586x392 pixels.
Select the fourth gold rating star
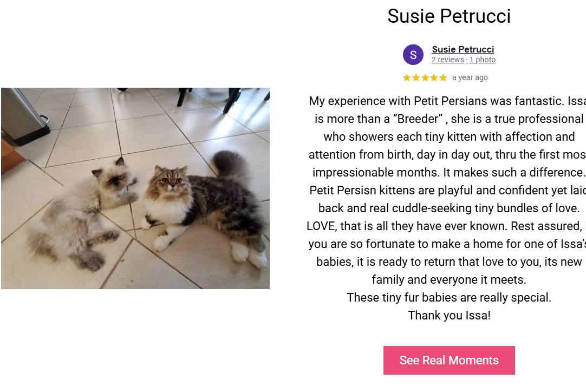[434, 78]
